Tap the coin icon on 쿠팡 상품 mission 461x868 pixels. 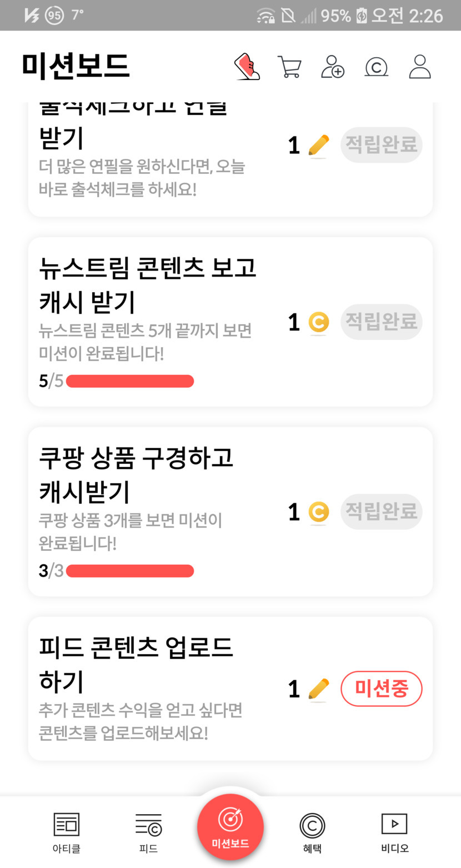coord(318,512)
